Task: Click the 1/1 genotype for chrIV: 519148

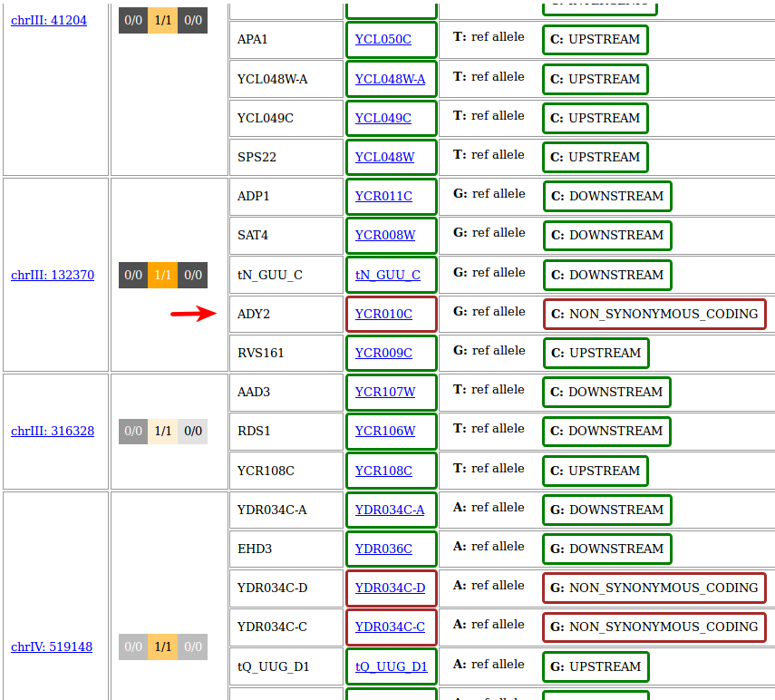Action: tap(162, 647)
